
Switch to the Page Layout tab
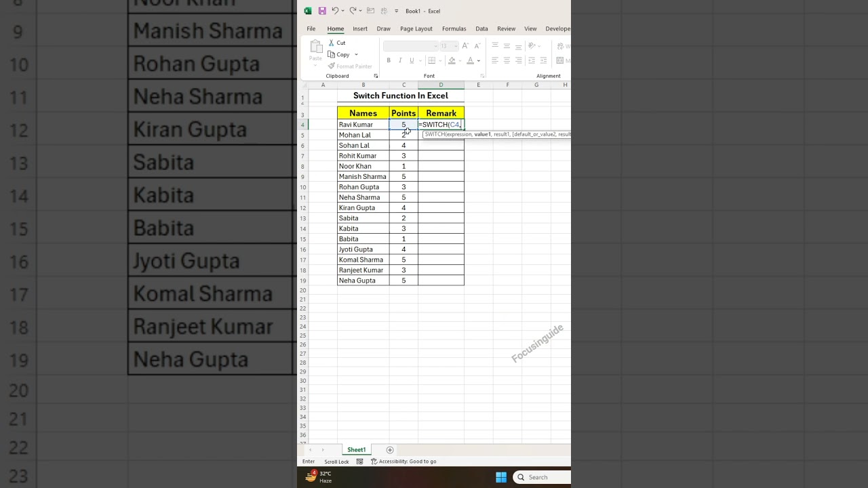coord(416,28)
